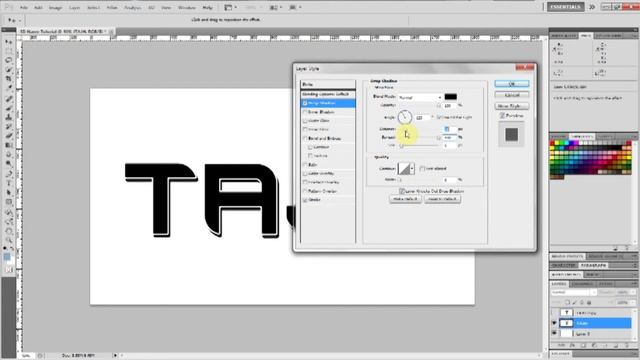The height and width of the screenshot is (360, 640).
Task: Click the Distance value input field
Action: pos(450,129)
